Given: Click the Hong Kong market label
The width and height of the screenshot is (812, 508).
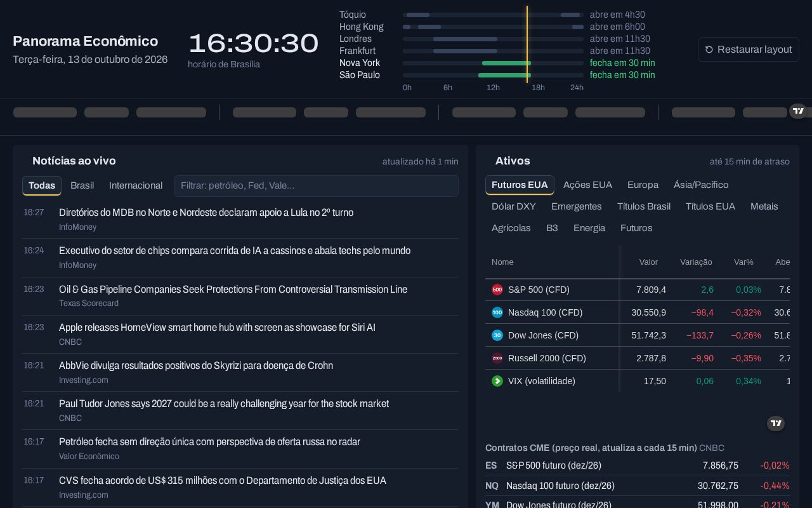Looking at the screenshot, I should [x=362, y=27].
